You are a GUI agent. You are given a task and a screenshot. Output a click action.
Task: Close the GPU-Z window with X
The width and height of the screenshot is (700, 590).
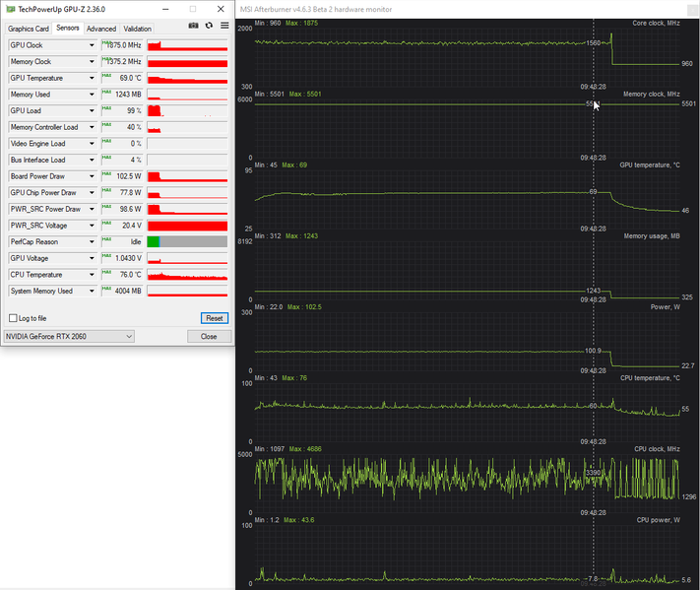221,9
